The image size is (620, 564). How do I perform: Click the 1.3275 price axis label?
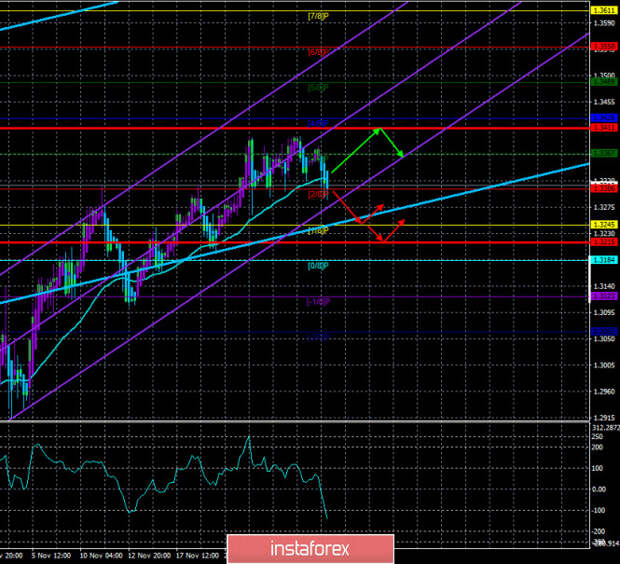[605, 207]
